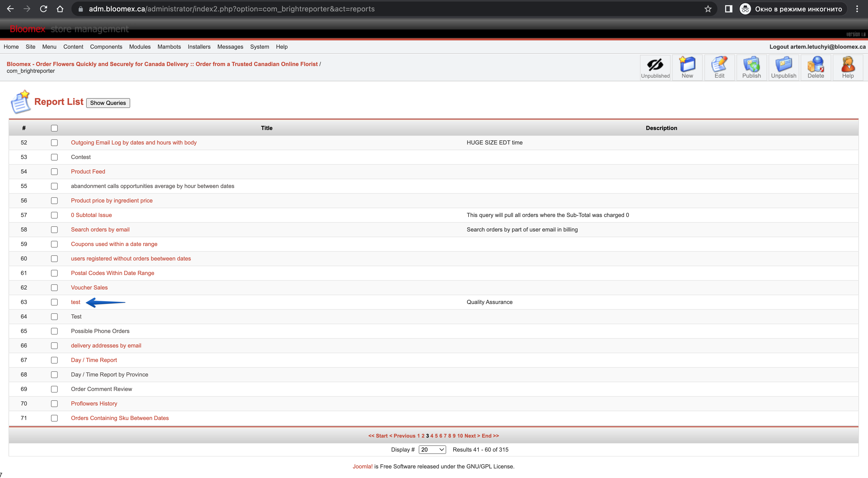This screenshot has height=478, width=868.
Task: Open the Components menu
Action: click(x=106, y=47)
